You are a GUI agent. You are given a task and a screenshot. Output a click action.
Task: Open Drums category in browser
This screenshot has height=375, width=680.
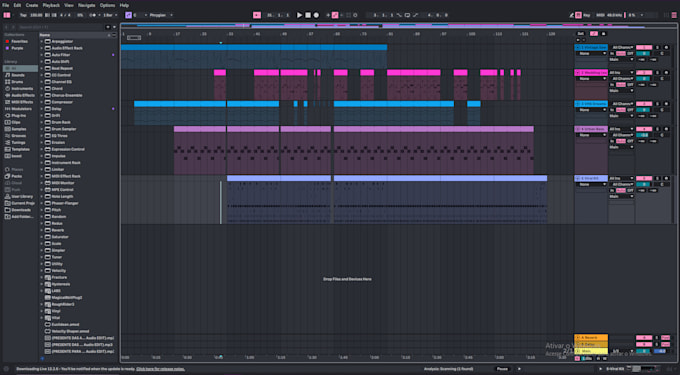(x=18, y=82)
